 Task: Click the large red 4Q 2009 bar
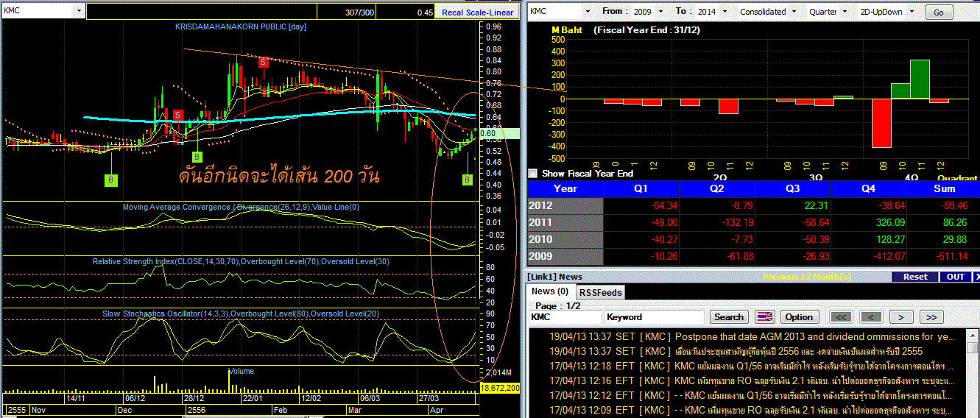[x=881, y=123]
